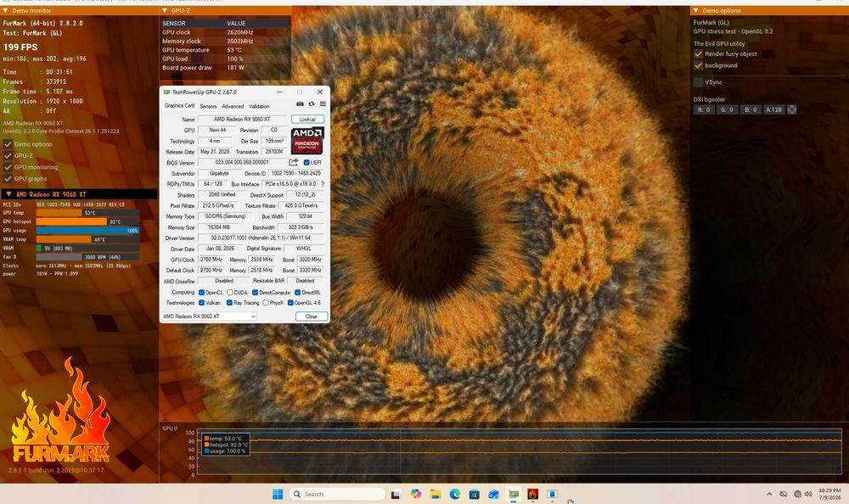Toggle the Render furry object checkbox
The image size is (849, 504).
(699, 53)
